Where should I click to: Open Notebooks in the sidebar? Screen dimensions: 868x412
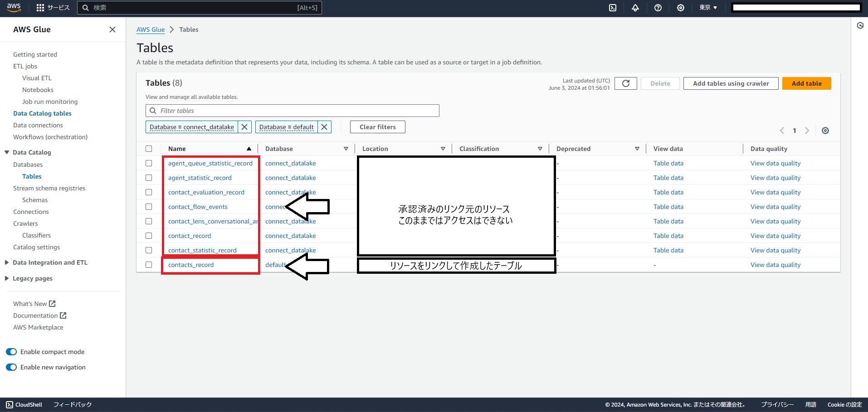pyautogui.click(x=38, y=90)
